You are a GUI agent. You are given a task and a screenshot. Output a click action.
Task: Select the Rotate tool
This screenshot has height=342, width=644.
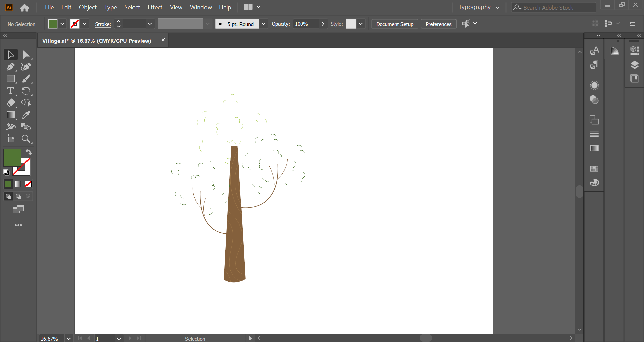[x=26, y=91]
